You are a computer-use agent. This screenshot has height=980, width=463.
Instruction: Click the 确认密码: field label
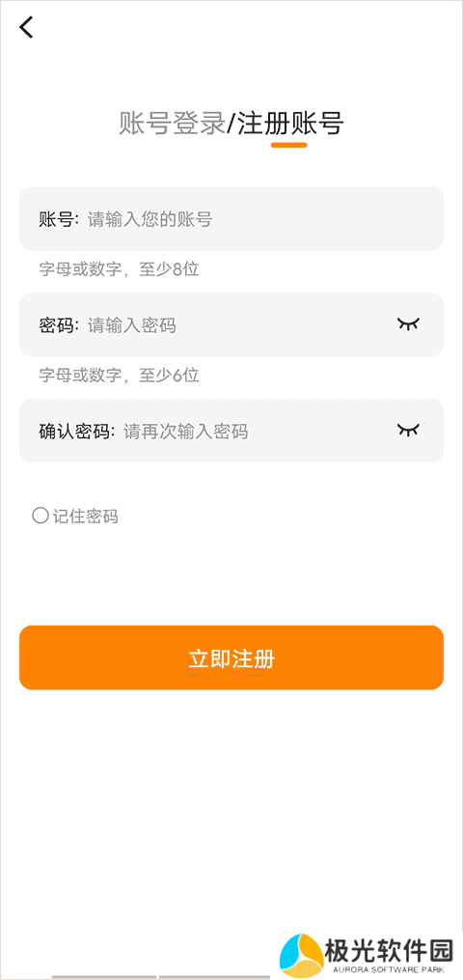77,432
